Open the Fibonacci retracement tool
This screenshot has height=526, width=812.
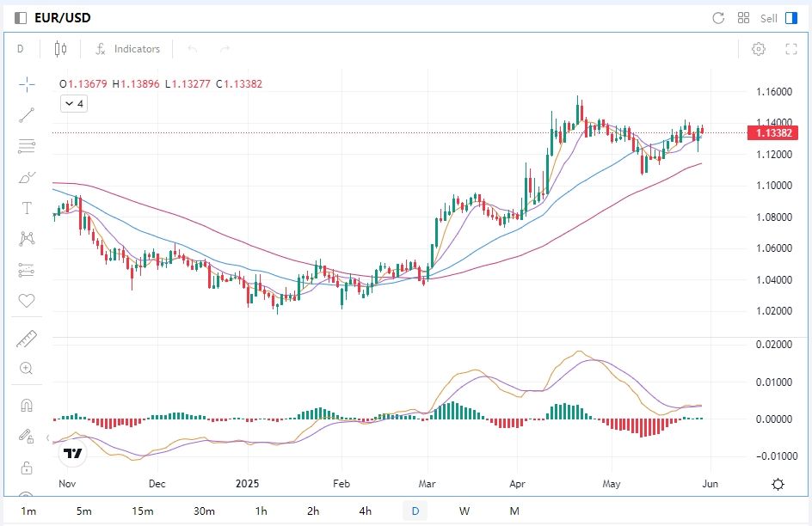27,146
